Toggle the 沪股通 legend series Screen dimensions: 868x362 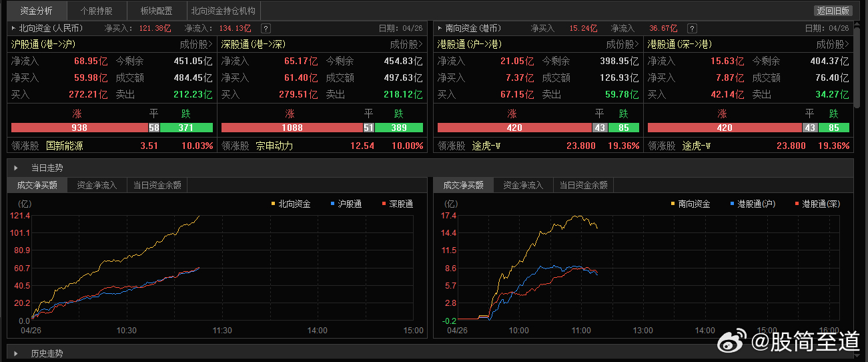[x=346, y=204]
